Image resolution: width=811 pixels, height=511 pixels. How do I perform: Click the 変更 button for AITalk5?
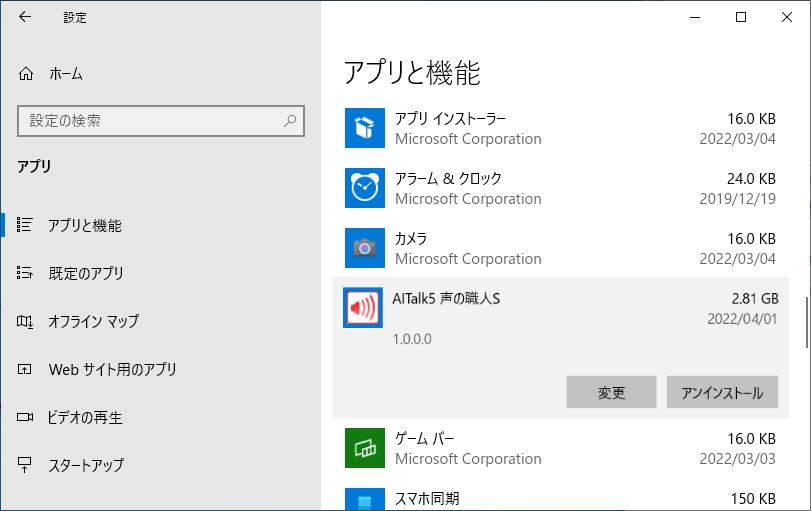(x=611, y=392)
